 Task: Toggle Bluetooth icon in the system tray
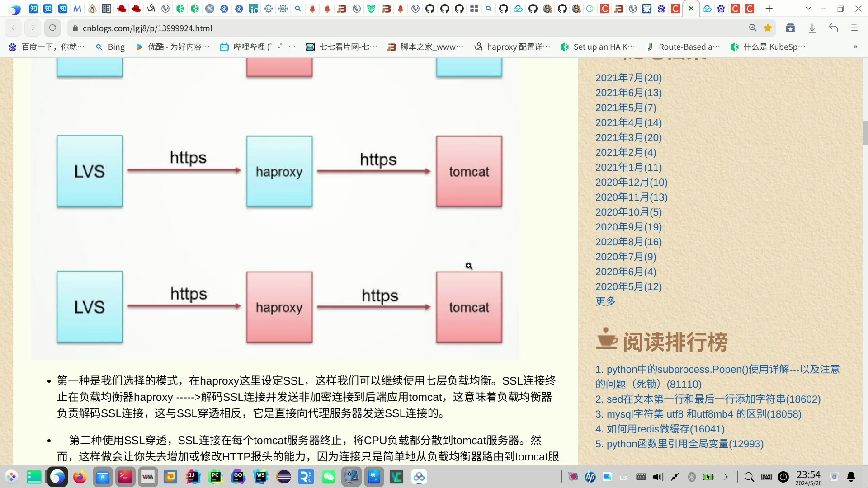pos(691,477)
